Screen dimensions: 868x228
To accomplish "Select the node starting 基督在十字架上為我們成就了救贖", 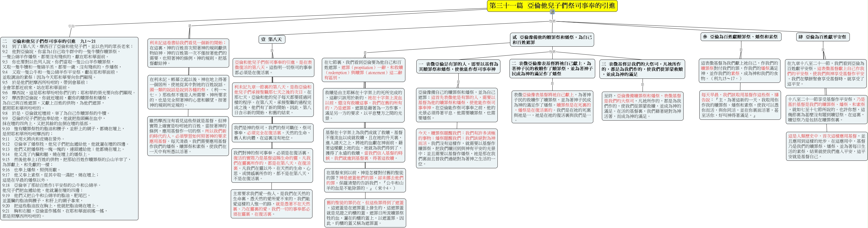I will (x=364, y=145).
